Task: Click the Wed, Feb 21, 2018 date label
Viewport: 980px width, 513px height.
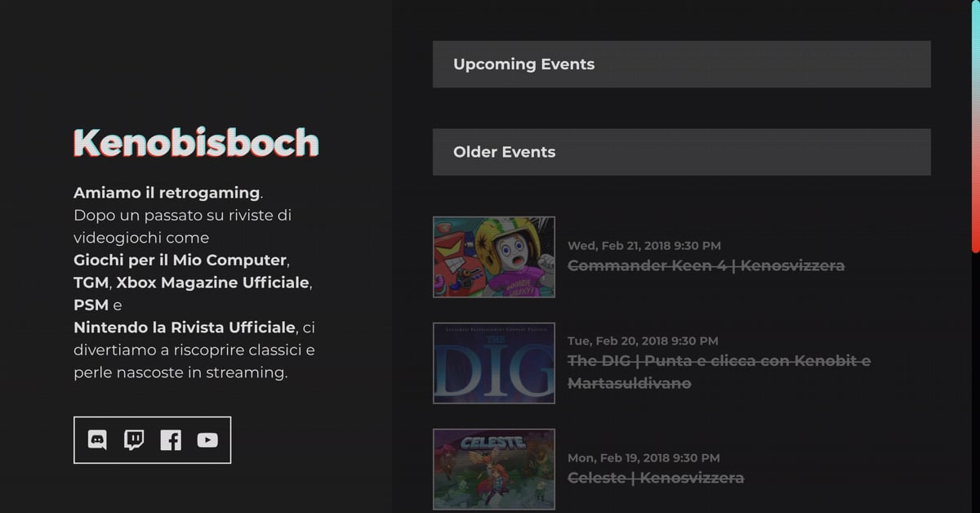Action: pos(644,245)
